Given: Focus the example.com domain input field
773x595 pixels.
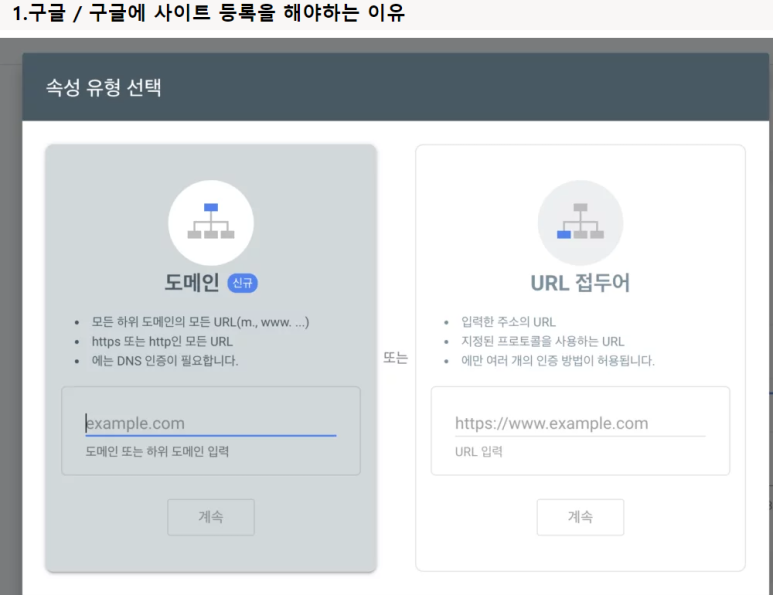Looking at the screenshot, I should [211, 423].
